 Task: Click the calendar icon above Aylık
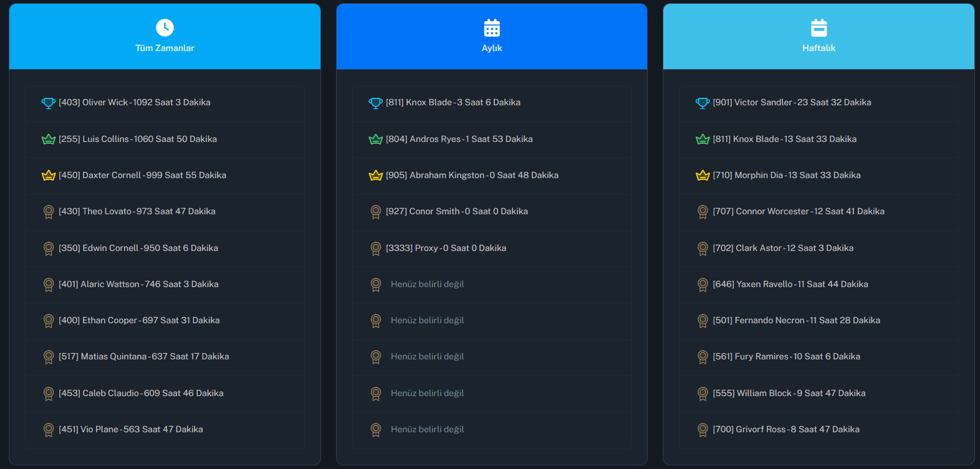492,28
